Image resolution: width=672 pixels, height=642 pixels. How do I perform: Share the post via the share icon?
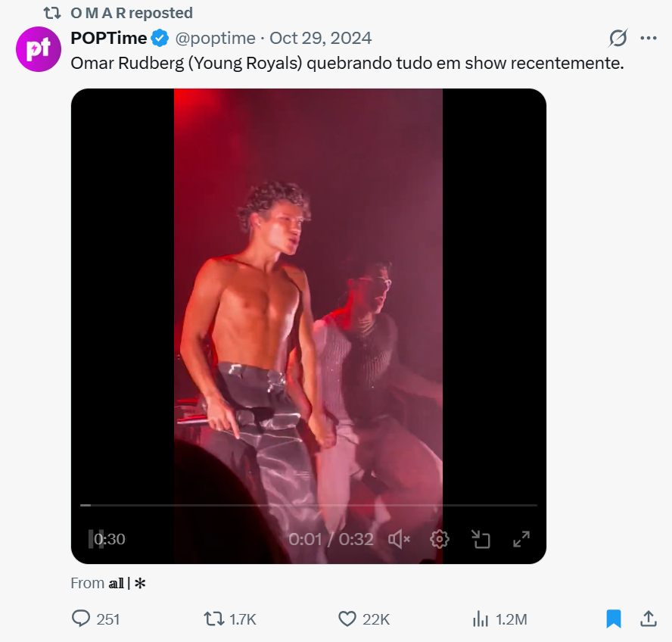[648, 619]
